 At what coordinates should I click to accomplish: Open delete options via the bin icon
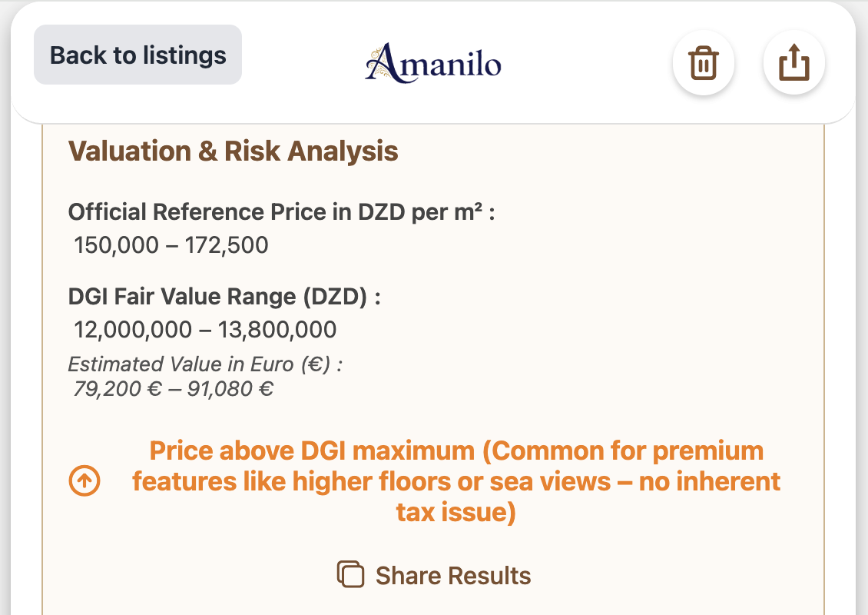[x=703, y=63]
